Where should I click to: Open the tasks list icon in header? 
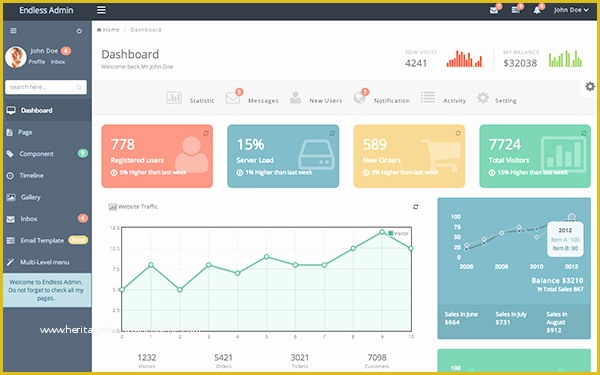pos(516,10)
